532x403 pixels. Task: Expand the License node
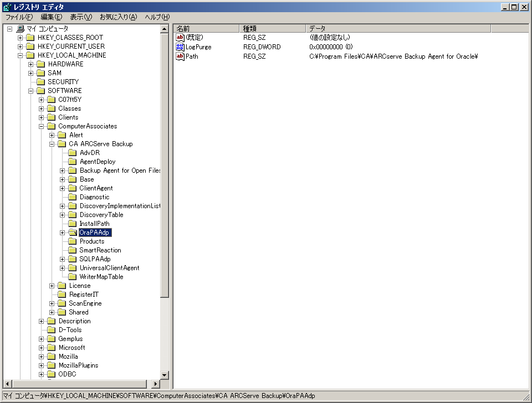(52, 286)
